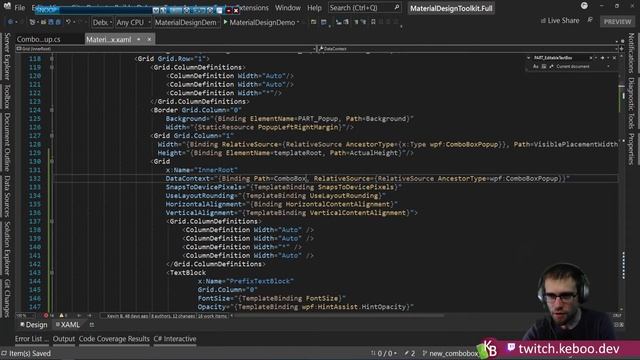Open the File menu
640x360 pixels.
coord(20,8)
